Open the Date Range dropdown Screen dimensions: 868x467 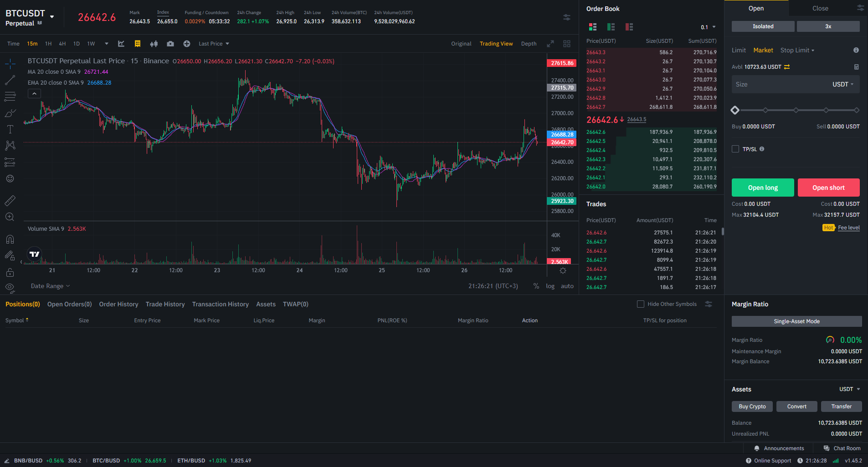[x=51, y=286]
